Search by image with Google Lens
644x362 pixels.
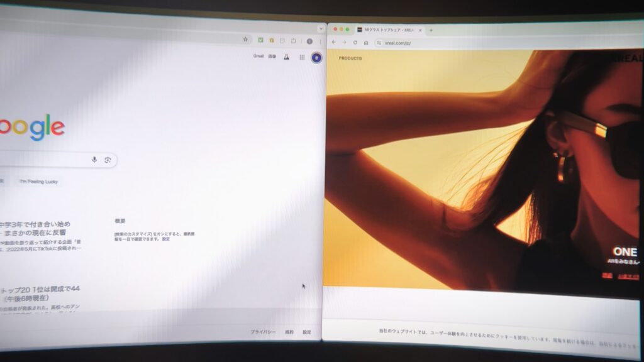tap(108, 160)
